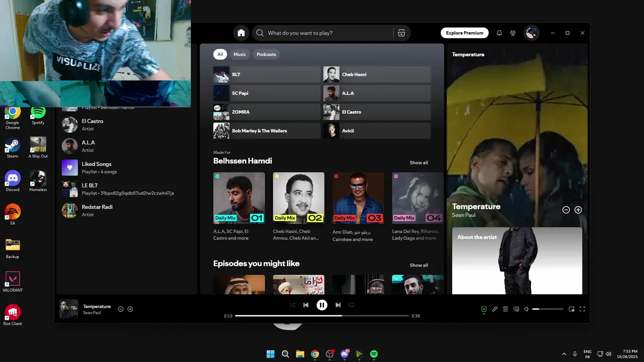Open the play queue icon
The width and height of the screenshot is (644, 362).
tap(506, 309)
